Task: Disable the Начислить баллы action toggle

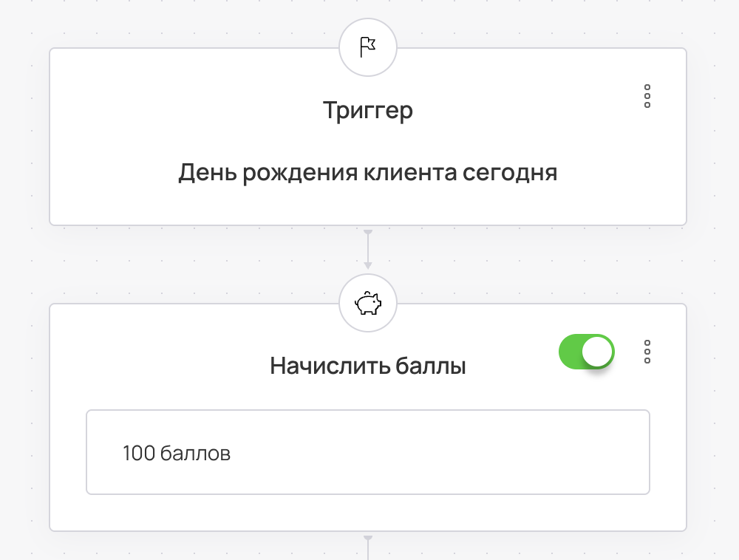Action: coord(587,352)
